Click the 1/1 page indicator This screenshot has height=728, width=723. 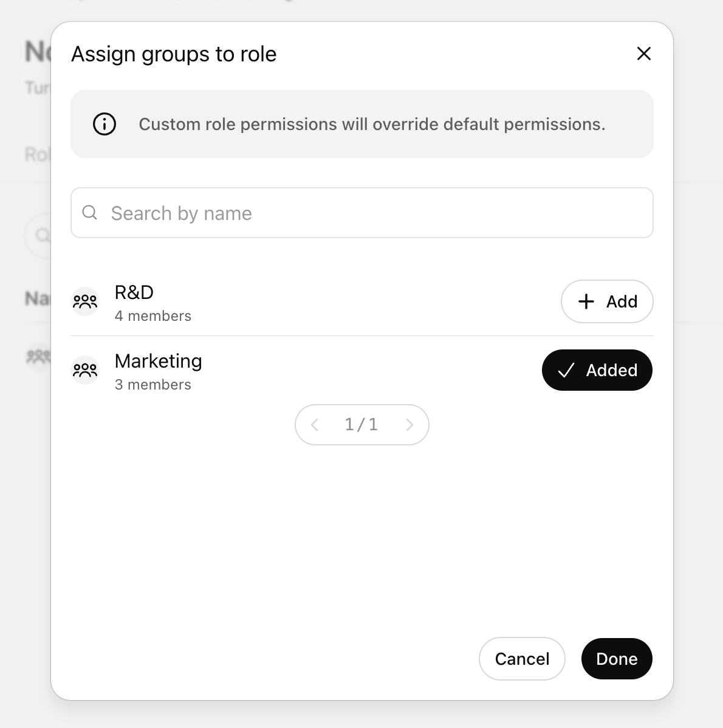click(361, 425)
